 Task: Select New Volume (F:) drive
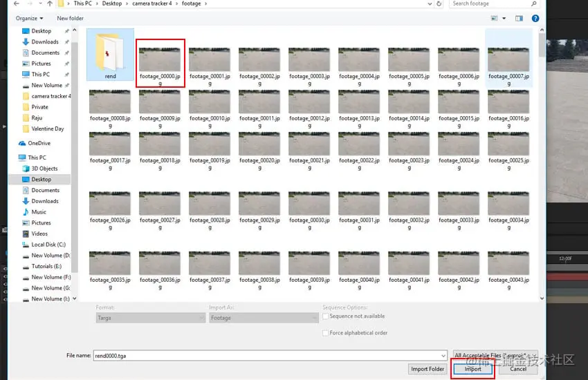pos(50,278)
